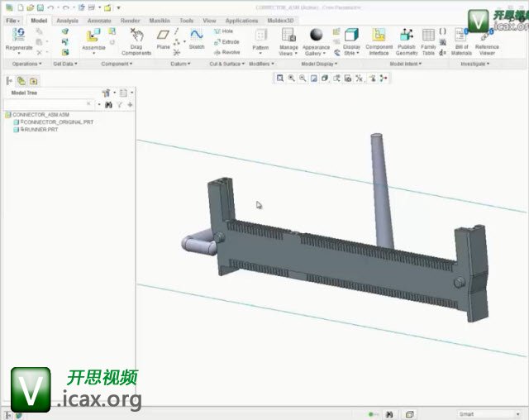Click Component Interface icon
This screenshot has height=420, width=529.
(379, 35)
